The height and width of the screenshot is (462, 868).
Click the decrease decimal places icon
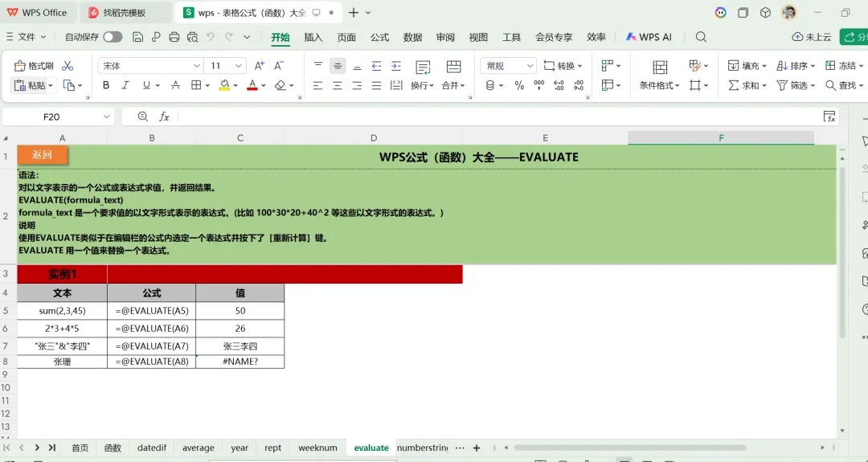(x=579, y=85)
